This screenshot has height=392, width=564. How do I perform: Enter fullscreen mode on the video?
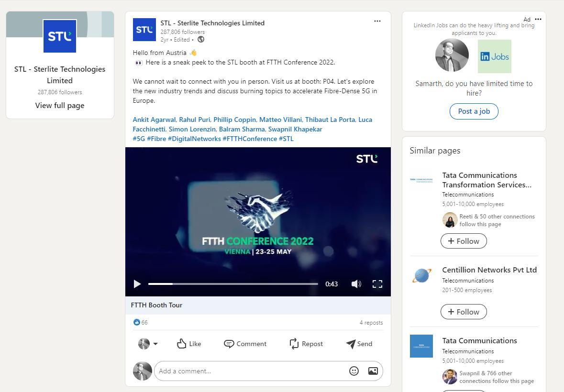[x=377, y=284]
